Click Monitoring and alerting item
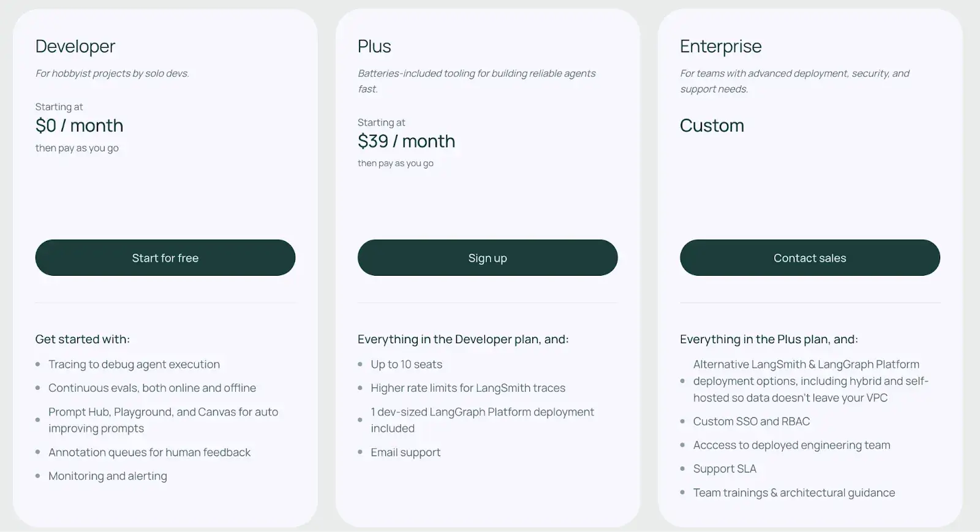 click(x=108, y=476)
